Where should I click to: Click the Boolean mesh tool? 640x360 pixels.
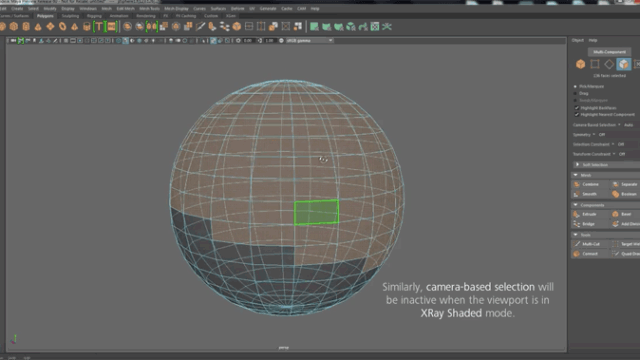pos(625,194)
